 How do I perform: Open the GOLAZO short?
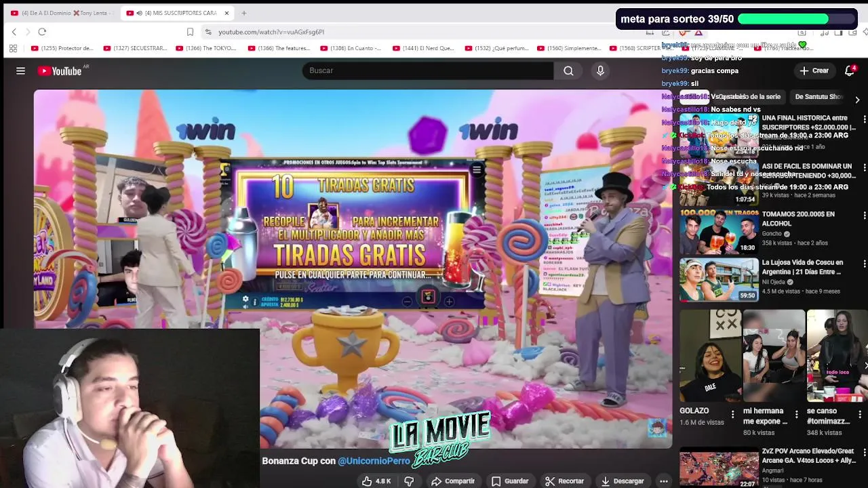tap(709, 357)
